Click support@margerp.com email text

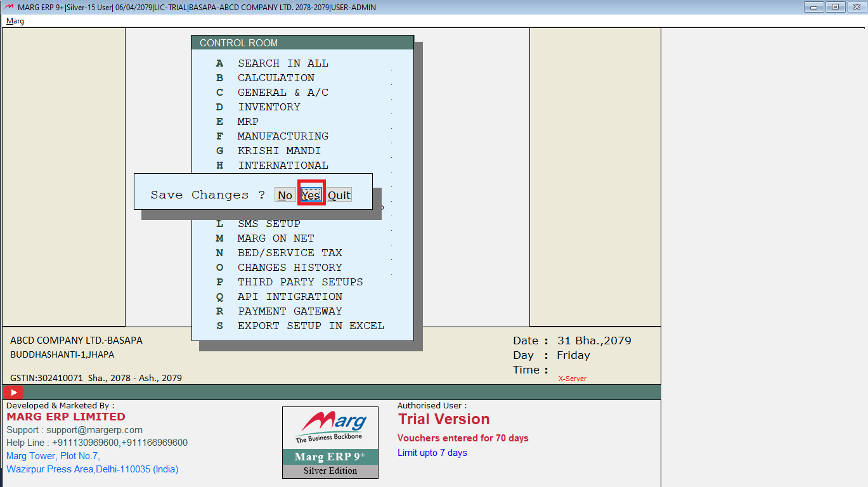94,430
